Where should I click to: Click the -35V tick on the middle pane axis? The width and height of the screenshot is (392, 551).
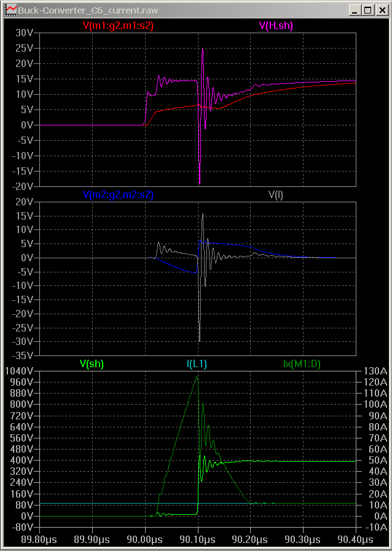(x=23, y=355)
